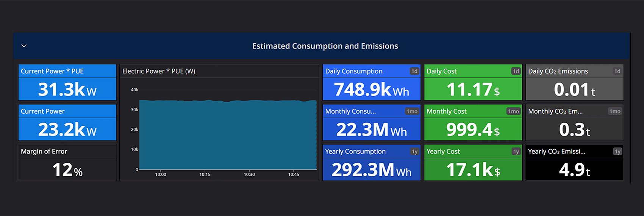The width and height of the screenshot is (644, 216).
Task: Click the 1d badge on Daily Cost
Action: point(516,71)
